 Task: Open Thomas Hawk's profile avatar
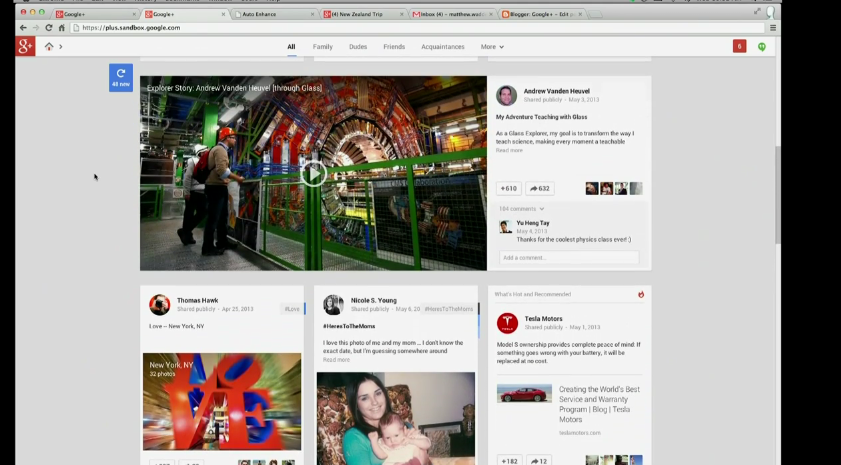pyautogui.click(x=159, y=305)
